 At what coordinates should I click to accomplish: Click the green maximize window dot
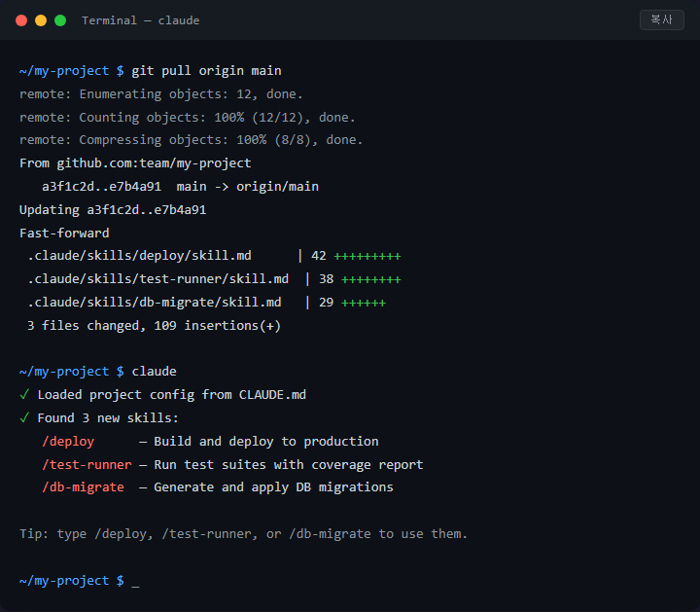[x=60, y=20]
